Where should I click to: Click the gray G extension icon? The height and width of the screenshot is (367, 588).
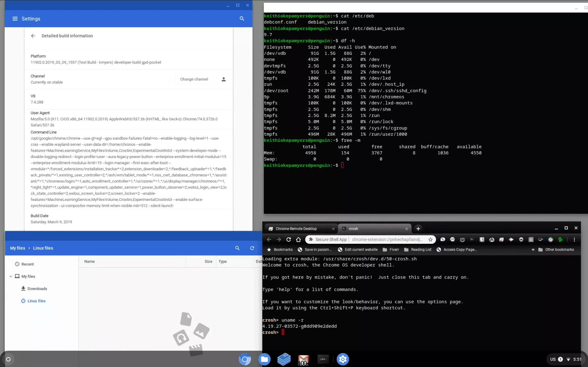[531, 240]
